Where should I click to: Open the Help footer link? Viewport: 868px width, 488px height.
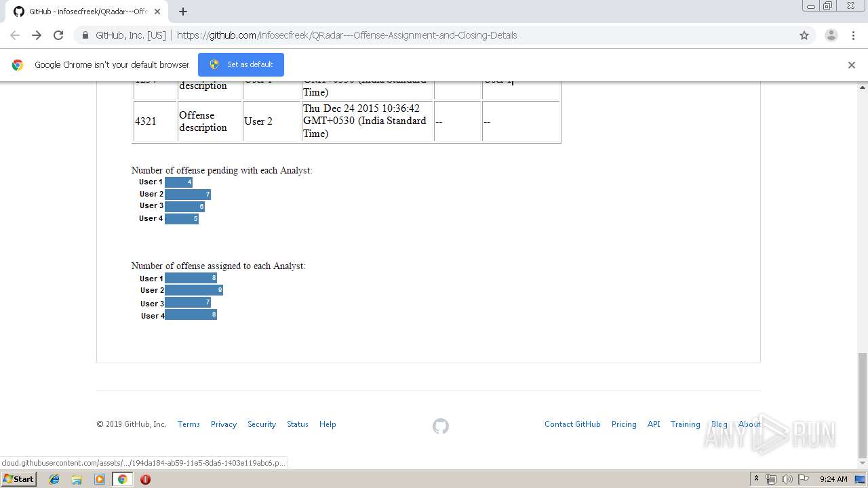coord(328,424)
